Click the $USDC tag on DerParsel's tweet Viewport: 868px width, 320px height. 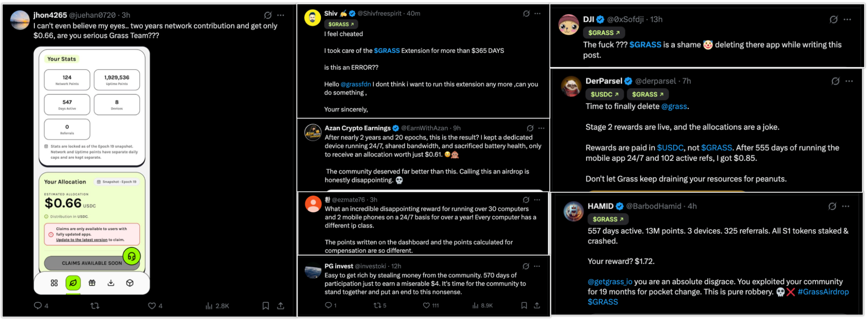[604, 94]
